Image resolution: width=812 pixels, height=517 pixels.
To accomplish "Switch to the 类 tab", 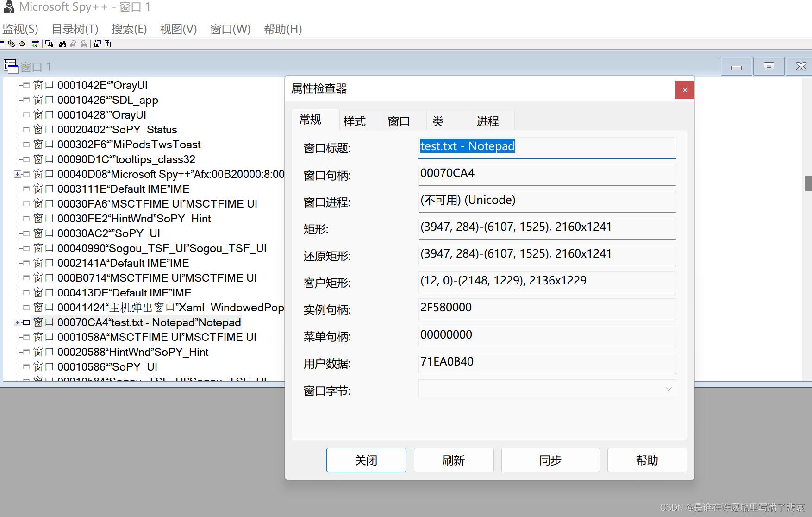I will coord(448,121).
